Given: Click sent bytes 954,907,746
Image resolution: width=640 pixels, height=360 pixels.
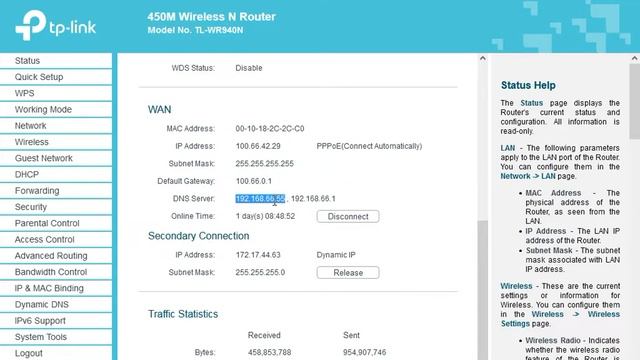Looking at the screenshot, I should coord(364,352).
